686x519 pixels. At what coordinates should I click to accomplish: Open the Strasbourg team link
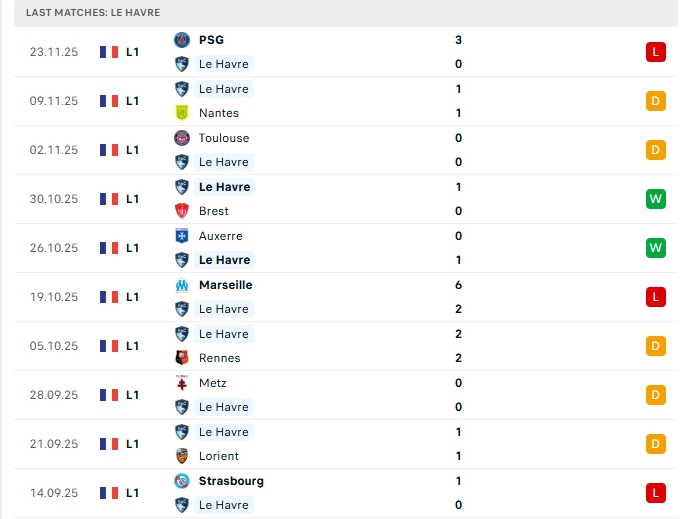231,481
